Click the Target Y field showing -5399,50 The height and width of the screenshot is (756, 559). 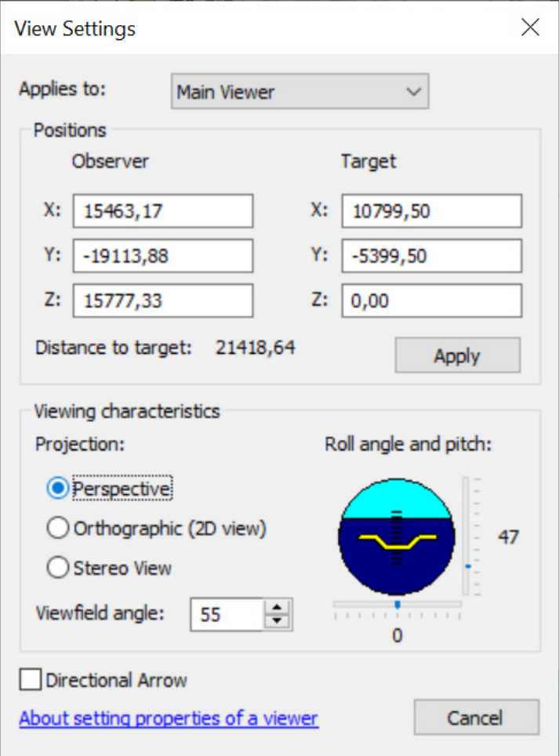(432, 256)
